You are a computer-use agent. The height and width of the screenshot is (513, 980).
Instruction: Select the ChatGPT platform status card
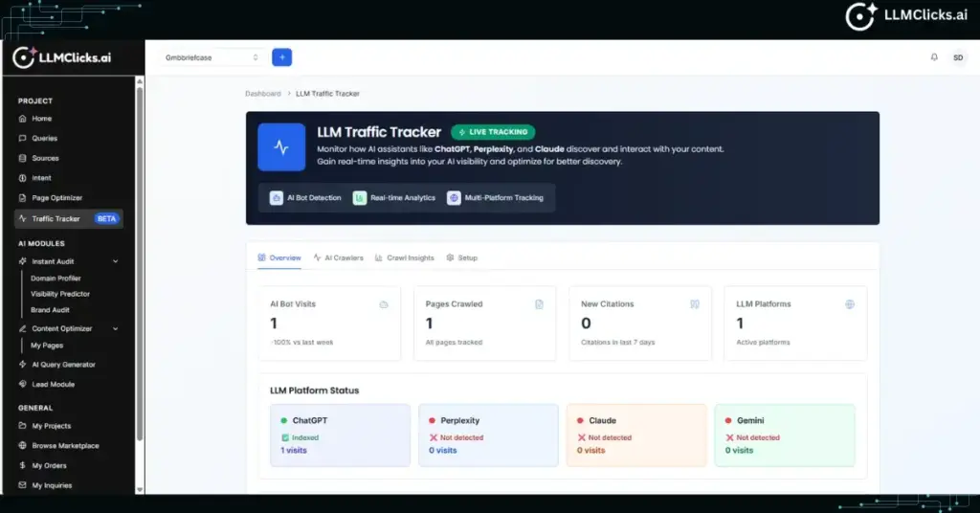340,435
